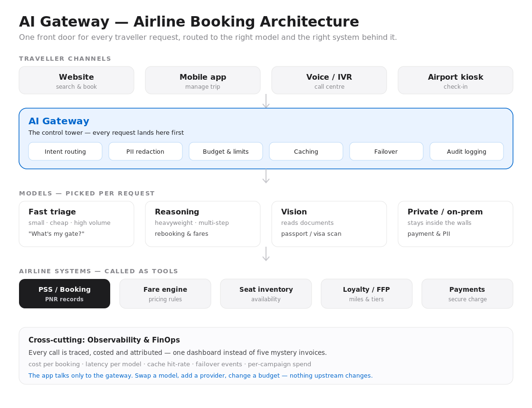Image resolution: width=532 pixels, height=408 pixels.
Task: Click the blue 'app talks only to the gateway' sentence
Action: point(200,375)
